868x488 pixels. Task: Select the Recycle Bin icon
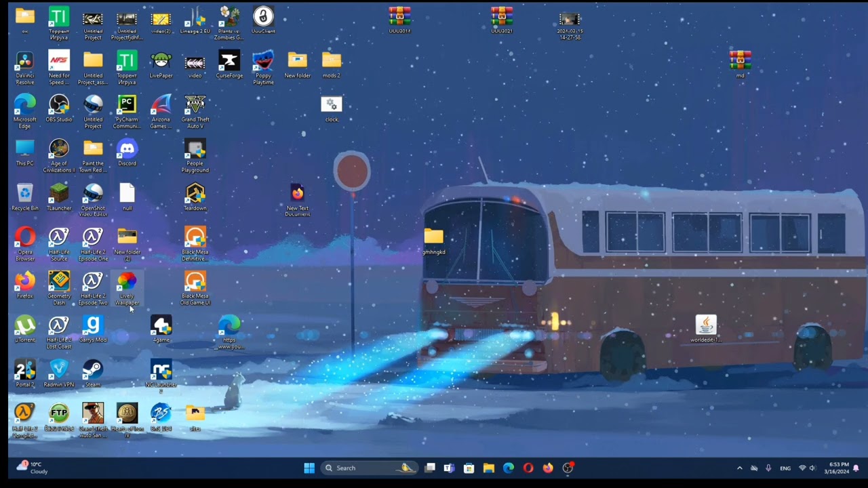tap(24, 197)
